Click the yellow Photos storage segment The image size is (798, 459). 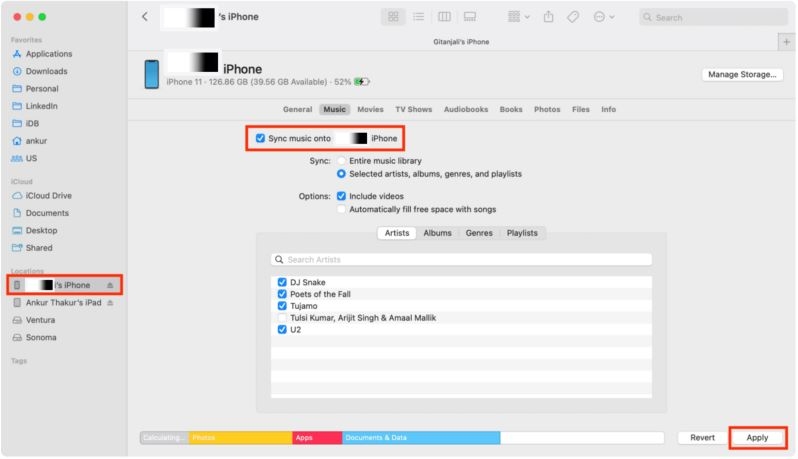(x=240, y=438)
